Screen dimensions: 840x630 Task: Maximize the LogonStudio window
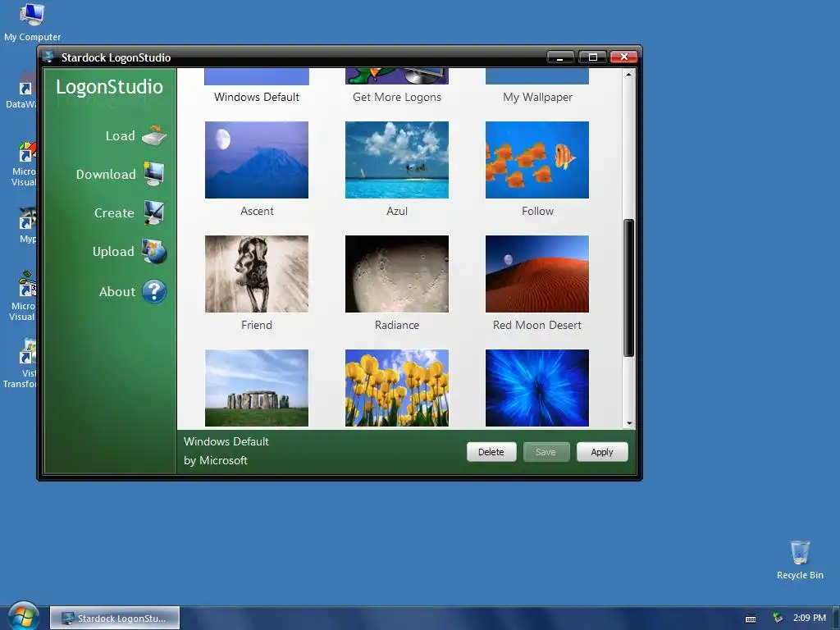pyautogui.click(x=592, y=57)
